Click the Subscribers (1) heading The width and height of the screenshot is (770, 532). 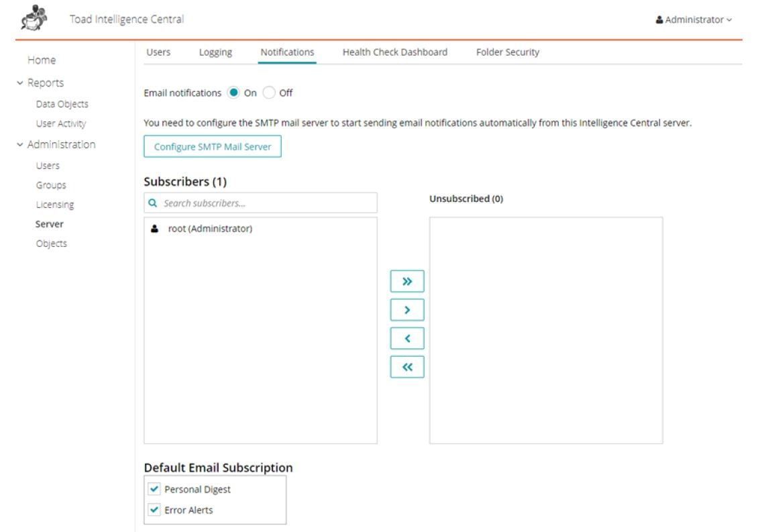click(x=185, y=182)
